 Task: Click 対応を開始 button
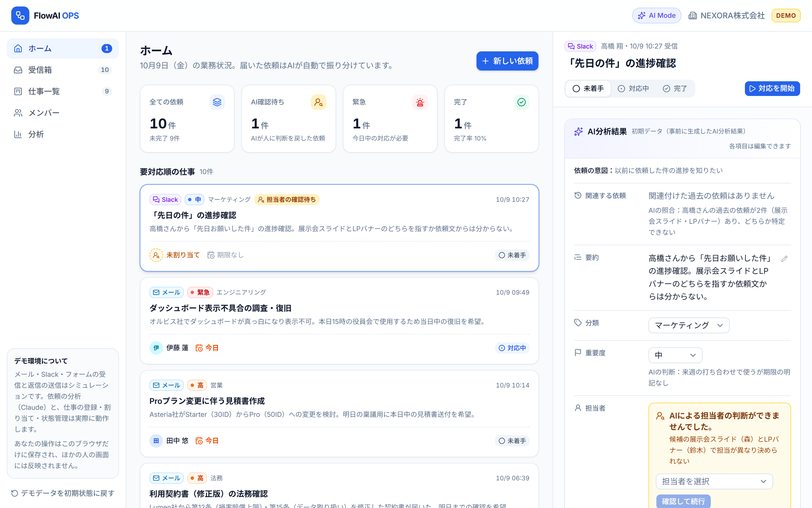772,88
